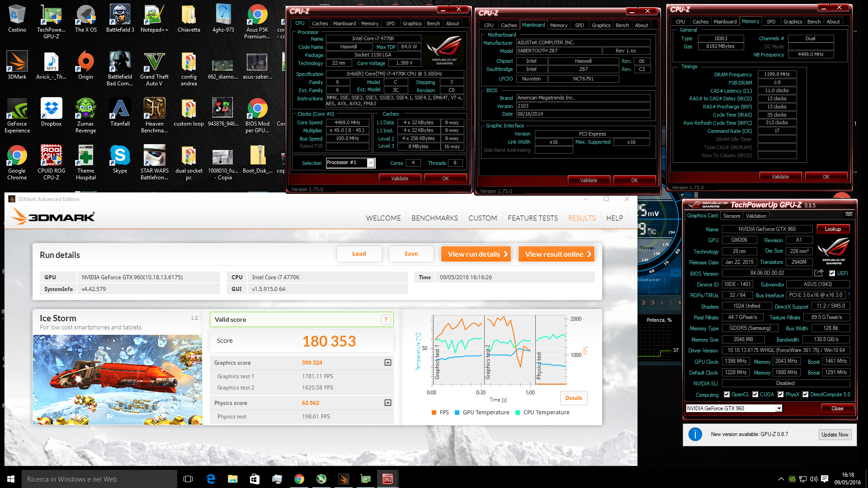Viewport: 868px width, 488px height.
Task: Open Validation tab in GPU-Z
Action: click(x=756, y=216)
